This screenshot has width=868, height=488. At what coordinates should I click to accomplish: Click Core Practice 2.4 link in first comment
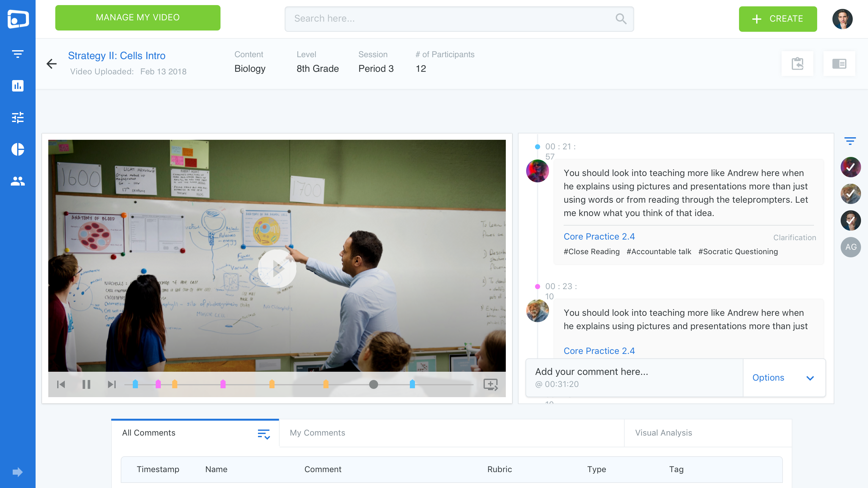click(x=599, y=237)
